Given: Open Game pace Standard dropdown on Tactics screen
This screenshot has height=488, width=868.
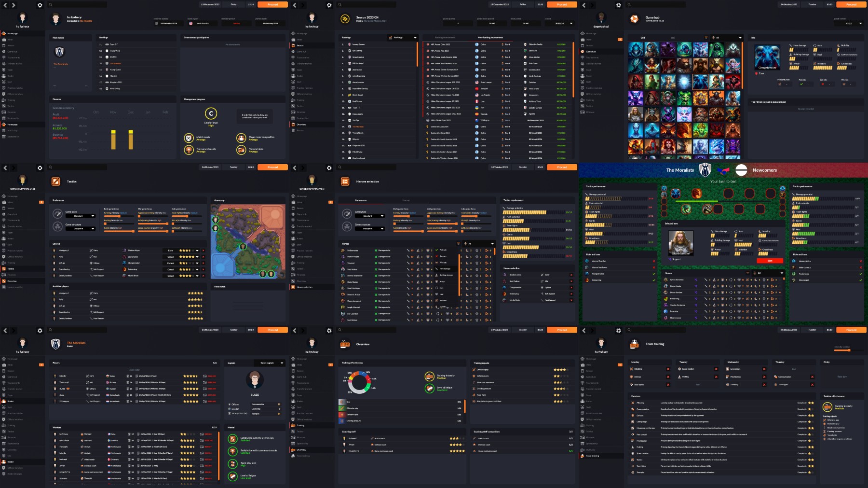Looking at the screenshot, I should [x=80, y=216].
